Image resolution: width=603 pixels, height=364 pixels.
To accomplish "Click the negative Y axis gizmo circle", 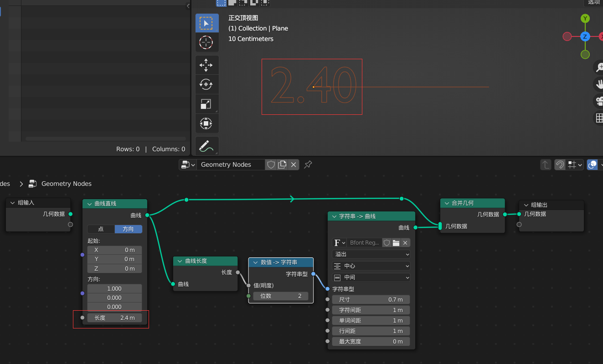I will click(x=585, y=54).
